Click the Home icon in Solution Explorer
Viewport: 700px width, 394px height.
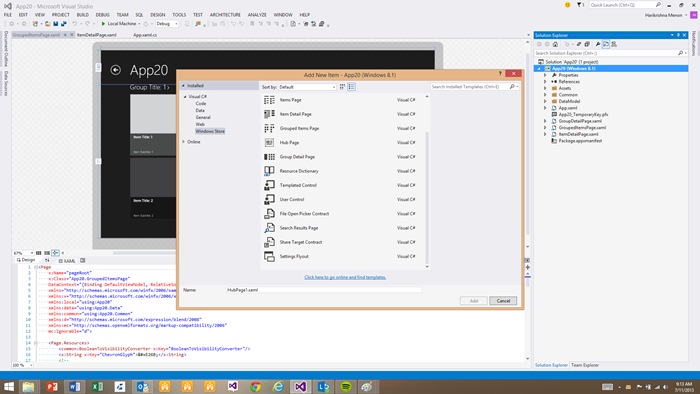(555, 44)
